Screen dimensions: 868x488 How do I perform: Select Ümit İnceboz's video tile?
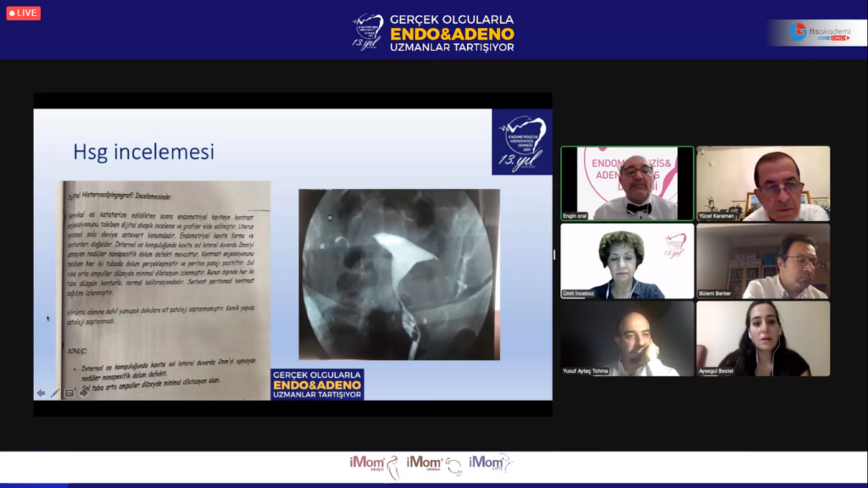[627, 261]
